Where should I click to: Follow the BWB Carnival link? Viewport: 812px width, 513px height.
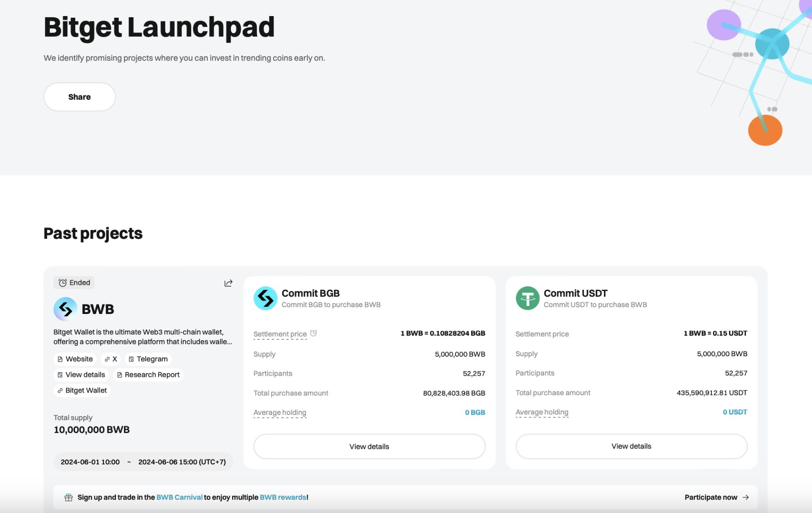[x=179, y=497]
